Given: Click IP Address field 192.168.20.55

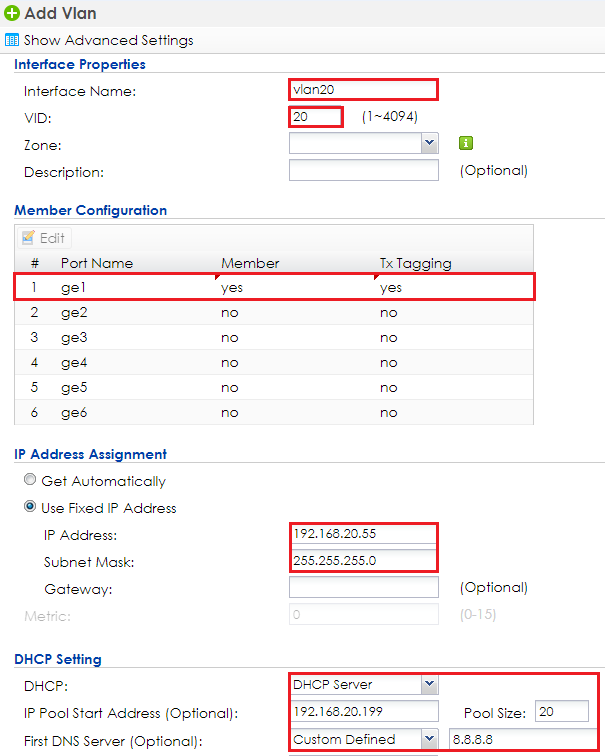Looking at the screenshot, I should pyautogui.click(x=363, y=534).
